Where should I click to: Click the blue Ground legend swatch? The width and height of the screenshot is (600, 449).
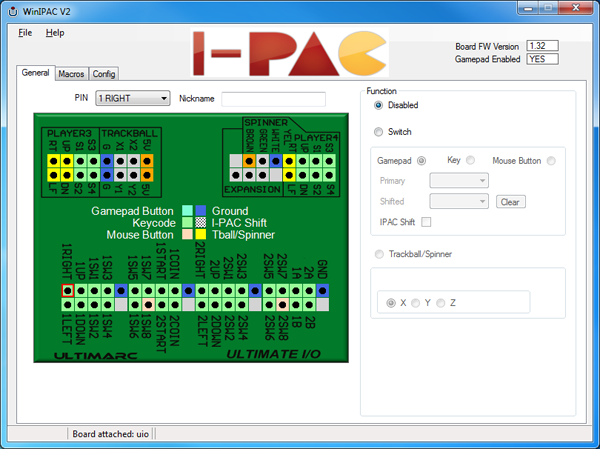(x=201, y=211)
